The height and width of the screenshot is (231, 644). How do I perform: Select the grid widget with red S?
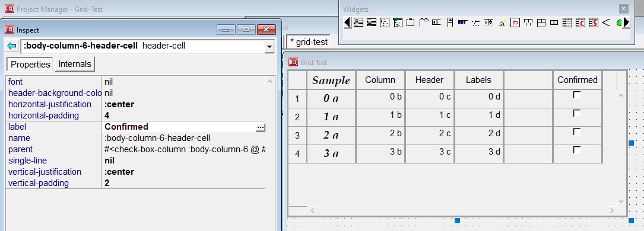point(594,23)
